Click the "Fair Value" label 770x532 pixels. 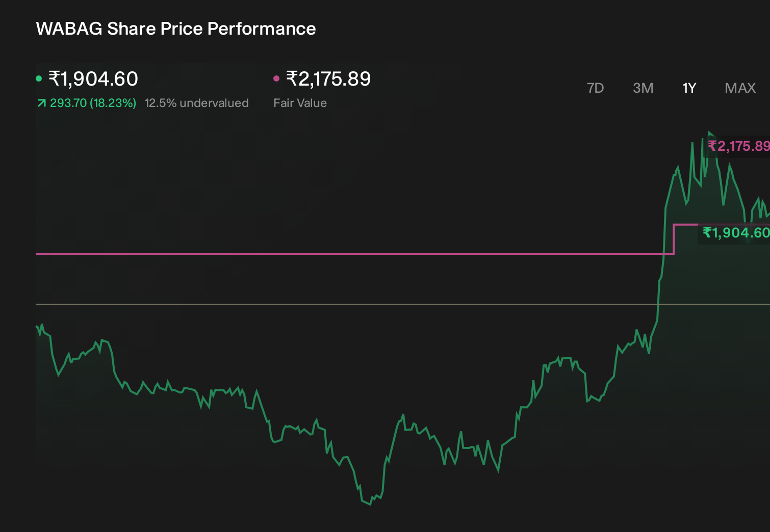[300, 103]
